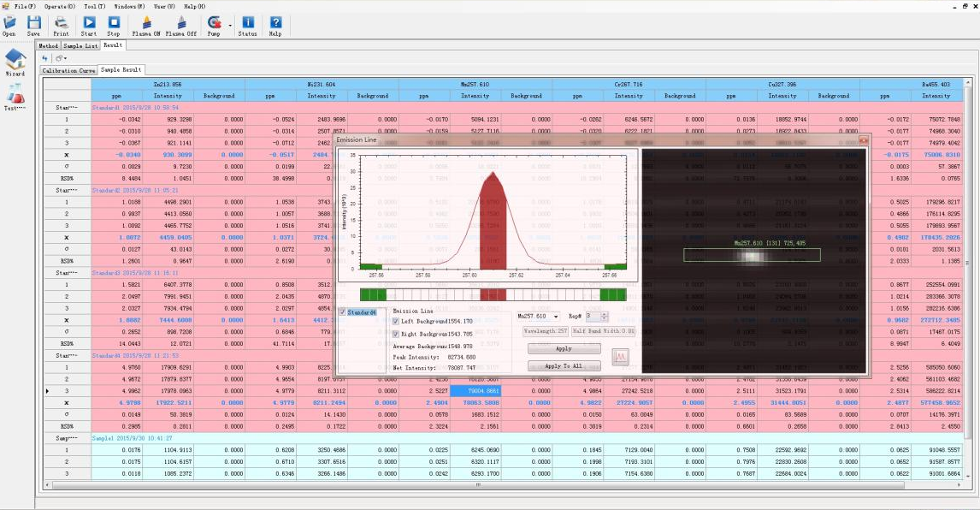Click the Zn213.856 column header
Screen dimensions: 980x510
168,84
